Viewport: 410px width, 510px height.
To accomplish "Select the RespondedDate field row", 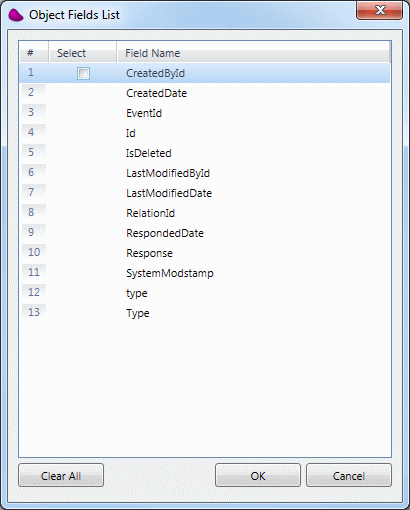I will (x=204, y=233).
